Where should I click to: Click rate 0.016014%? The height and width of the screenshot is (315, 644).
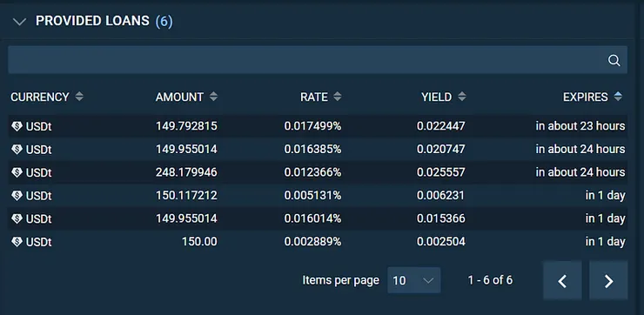click(312, 218)
